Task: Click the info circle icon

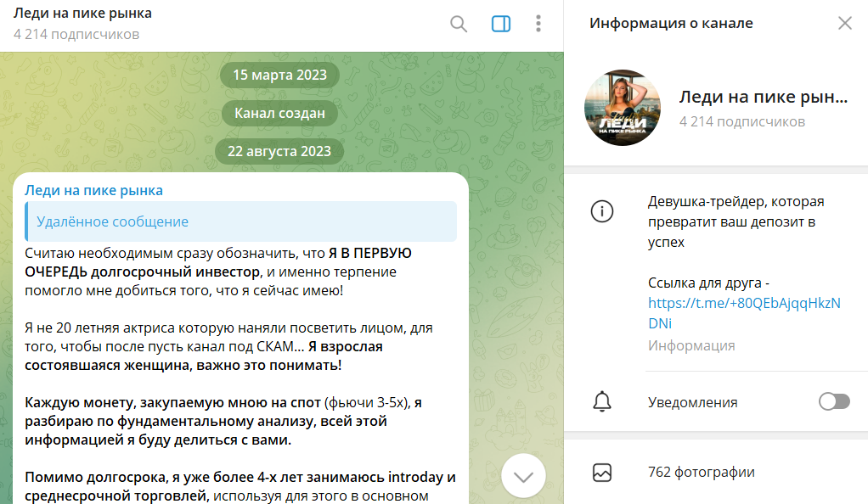Action: click(x=601, y=211)
